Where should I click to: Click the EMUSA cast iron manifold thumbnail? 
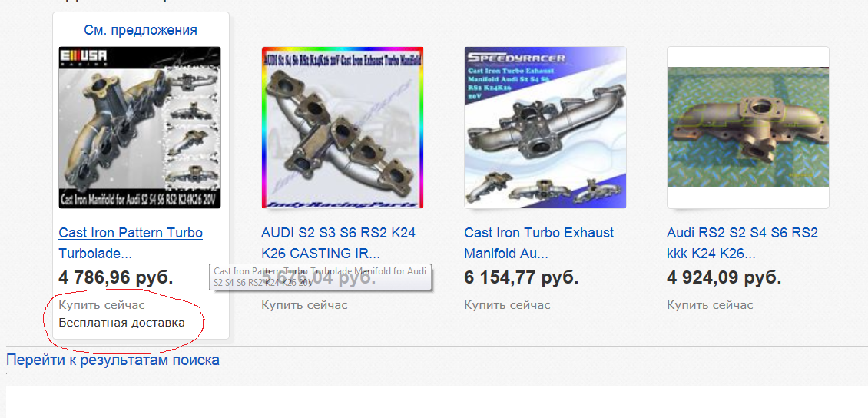coord(140,128)
